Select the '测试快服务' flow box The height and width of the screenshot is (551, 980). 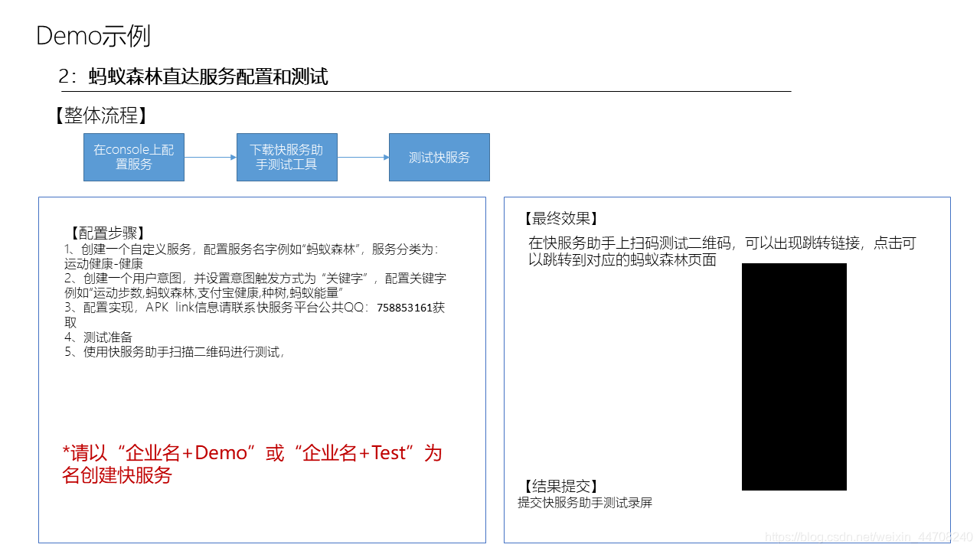(439, 157)
